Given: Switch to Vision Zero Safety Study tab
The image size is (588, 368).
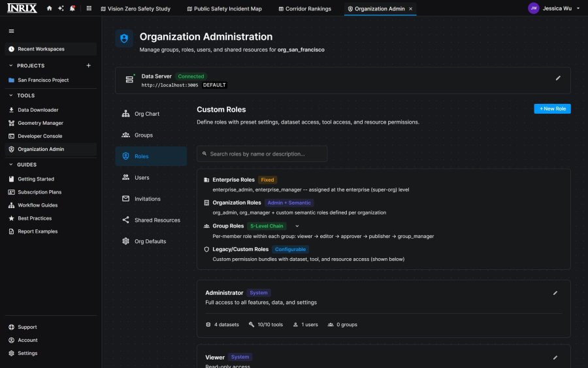Looking at the screenshot, I should (135, 8).
